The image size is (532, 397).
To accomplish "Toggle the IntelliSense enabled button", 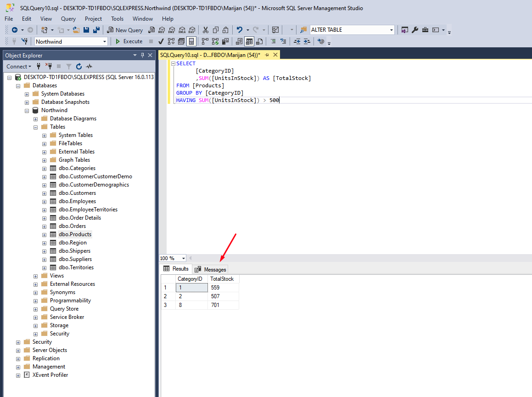I will click(191, 41).
